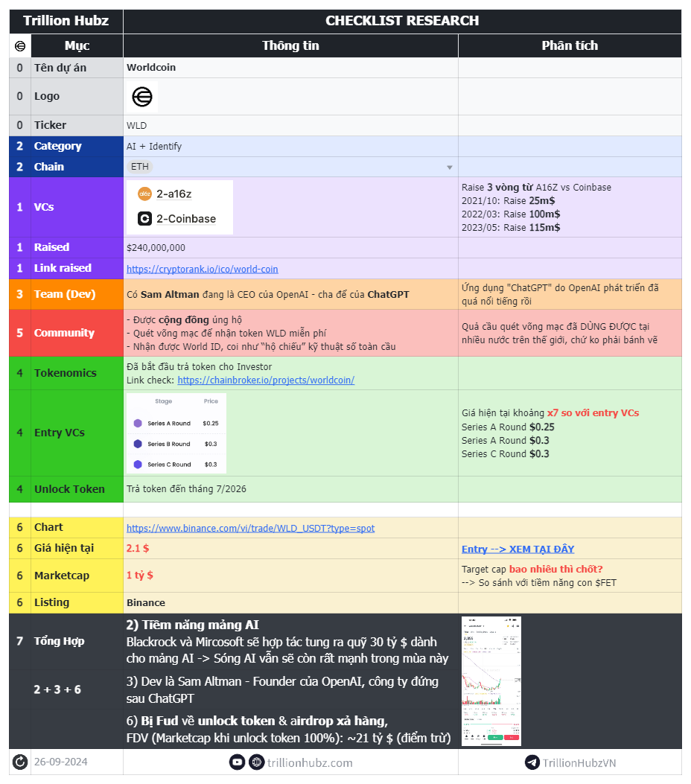Click the Coinbase black logo icon
This screenshot has height=784, width=691.
(144, 218)
